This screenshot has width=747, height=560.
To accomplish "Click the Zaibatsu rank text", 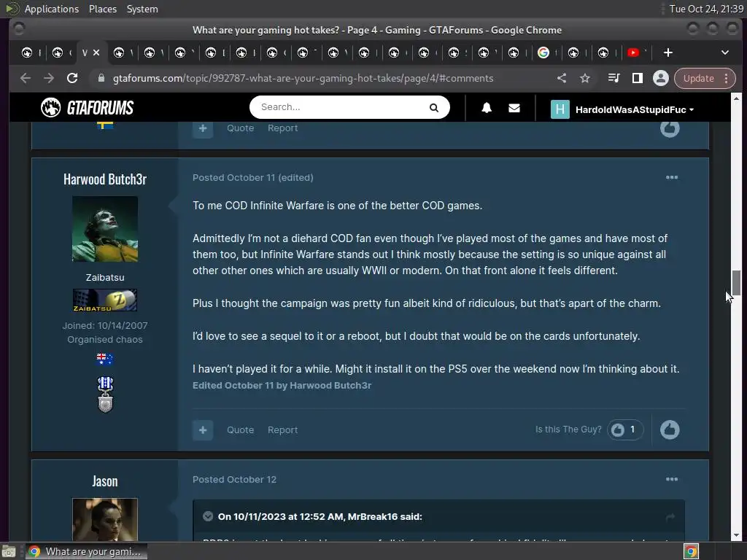I will click(105, 277).
